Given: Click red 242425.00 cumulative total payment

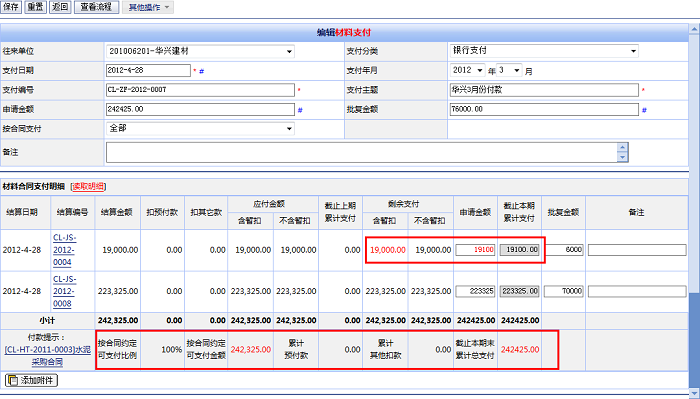Looking at the screenshot, I should 520,349.
